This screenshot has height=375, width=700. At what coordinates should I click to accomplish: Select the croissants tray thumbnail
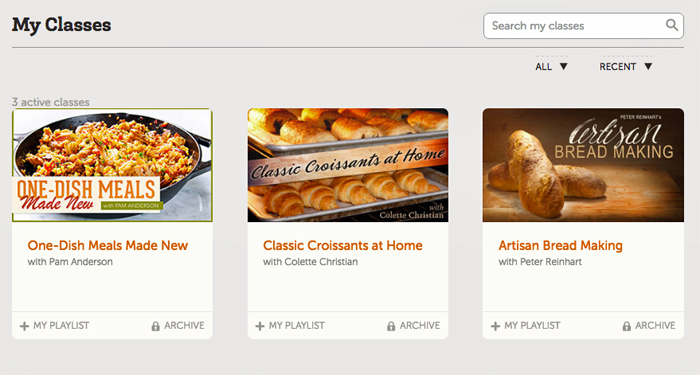pyautogui.click(x=348, y=165)
